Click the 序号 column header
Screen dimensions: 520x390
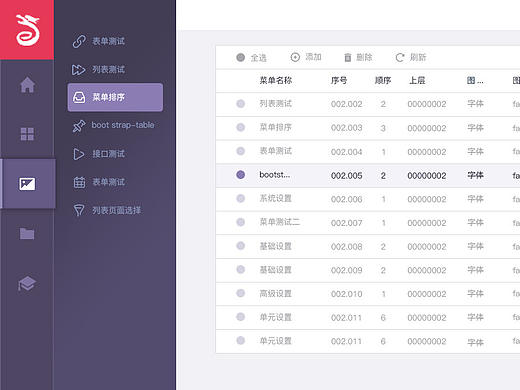(x=339, y=81)
